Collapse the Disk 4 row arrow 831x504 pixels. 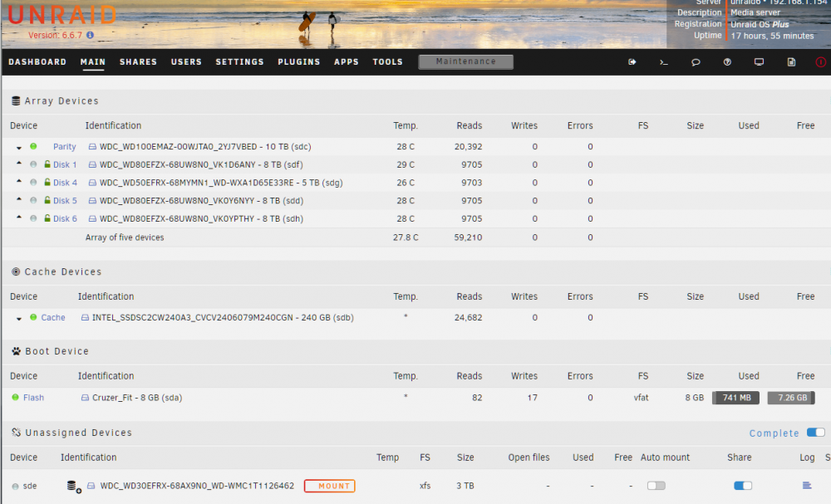(x=19, y=182)
